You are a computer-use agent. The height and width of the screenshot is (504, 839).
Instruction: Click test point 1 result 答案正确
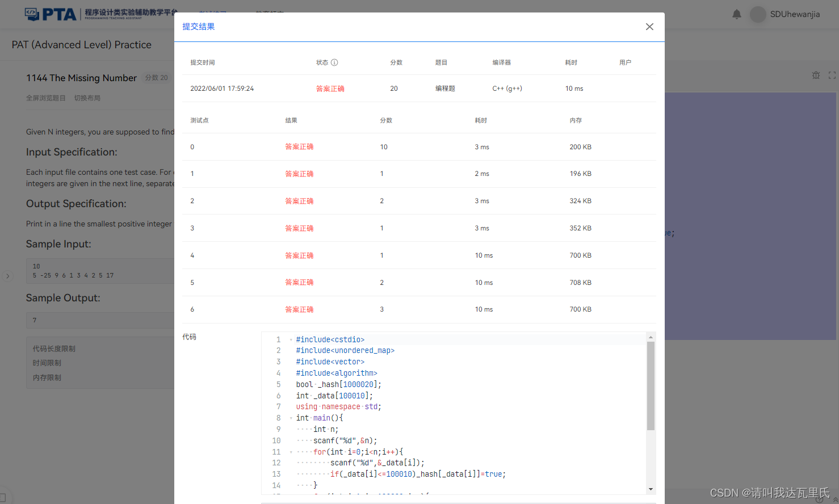point(299,174)
